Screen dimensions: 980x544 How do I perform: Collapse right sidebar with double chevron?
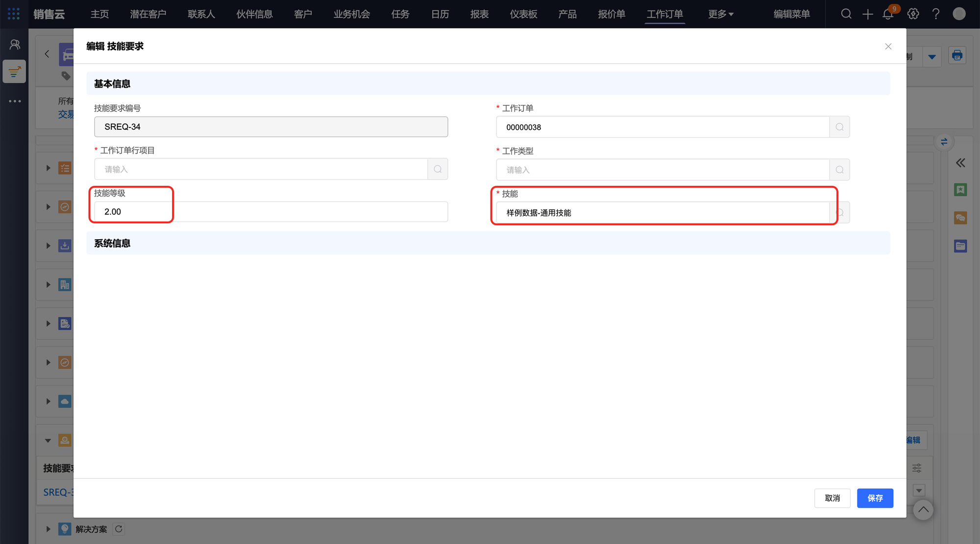pyautogui.click(x=960, y=163)
